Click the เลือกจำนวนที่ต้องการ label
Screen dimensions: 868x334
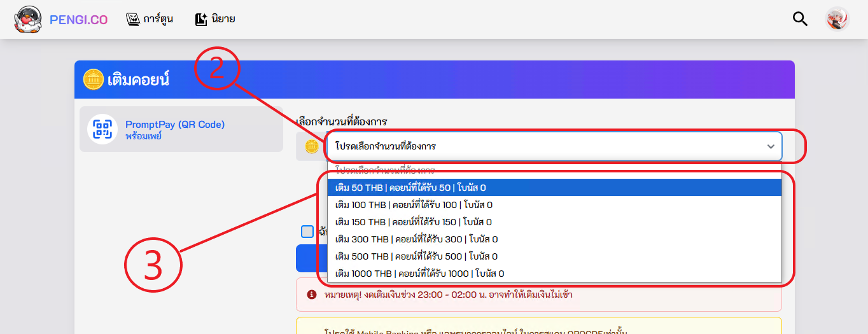click(342, 121)
